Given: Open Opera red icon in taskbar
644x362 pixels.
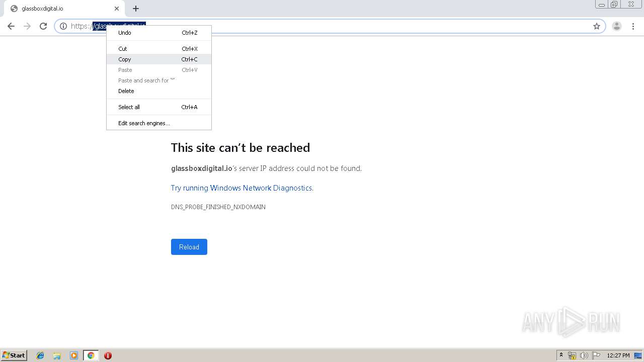Looking at the screenshot, I should pyautogui.click(x=108, y=355).
